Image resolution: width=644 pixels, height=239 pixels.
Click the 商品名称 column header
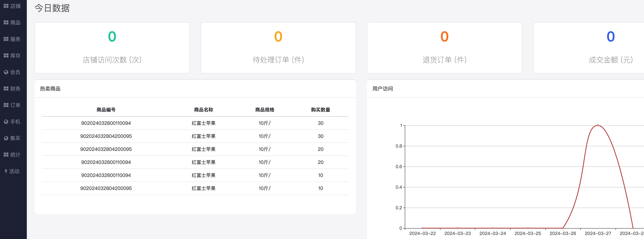[204, 110]
